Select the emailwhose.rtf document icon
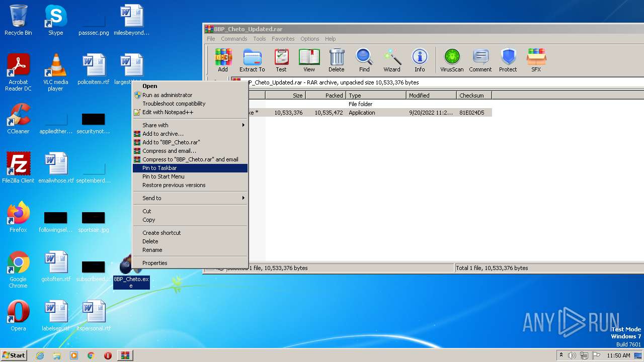 pos(56,168)
